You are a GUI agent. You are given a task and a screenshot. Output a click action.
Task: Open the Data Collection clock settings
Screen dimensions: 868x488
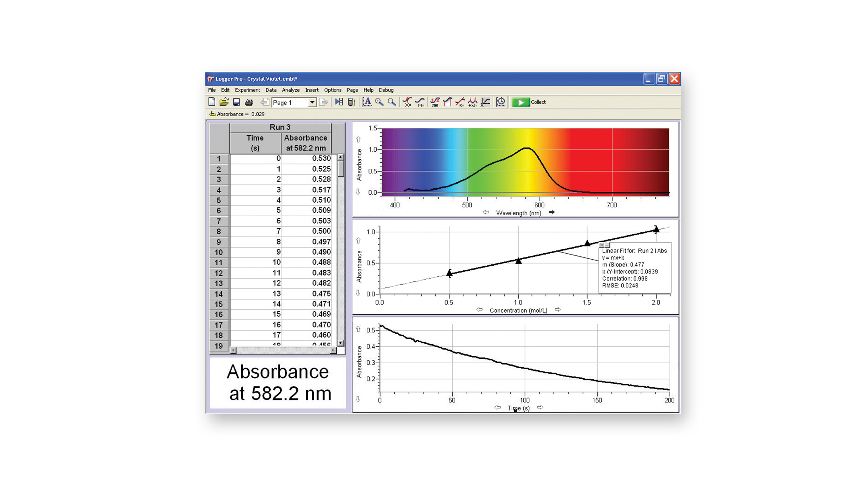click(500, 102)
